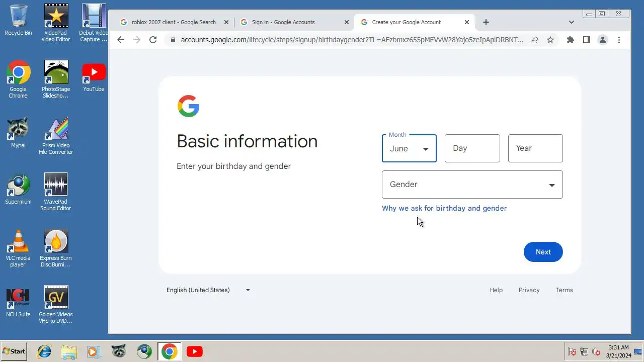Click the action center flag tray icon
The image size is (644, 362).
click(572, 352)
